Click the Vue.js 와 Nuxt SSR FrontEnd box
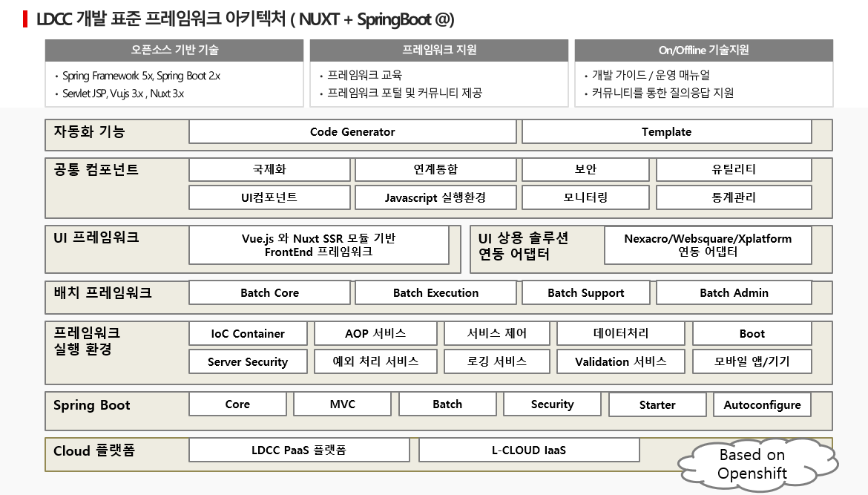This screenshot has width=868, height=495. 318,245
